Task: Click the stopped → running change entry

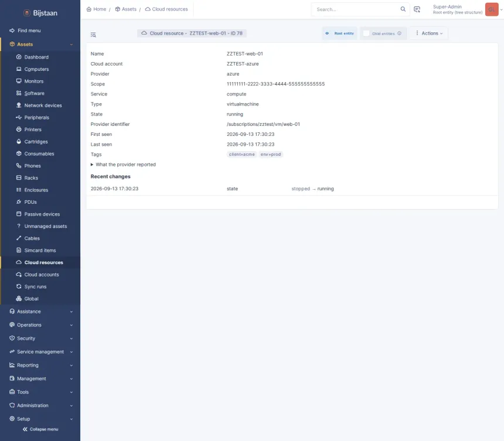Action: click(x=313, y=189)
